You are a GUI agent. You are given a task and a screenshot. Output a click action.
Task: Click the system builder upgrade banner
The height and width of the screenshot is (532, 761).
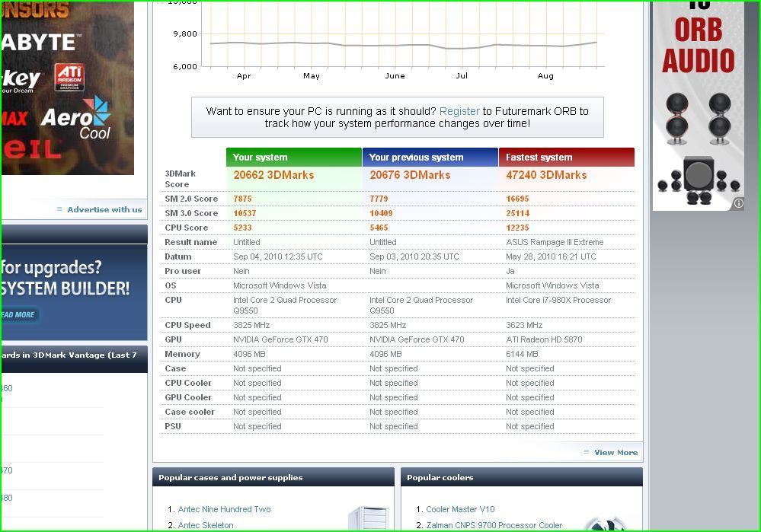74,292
